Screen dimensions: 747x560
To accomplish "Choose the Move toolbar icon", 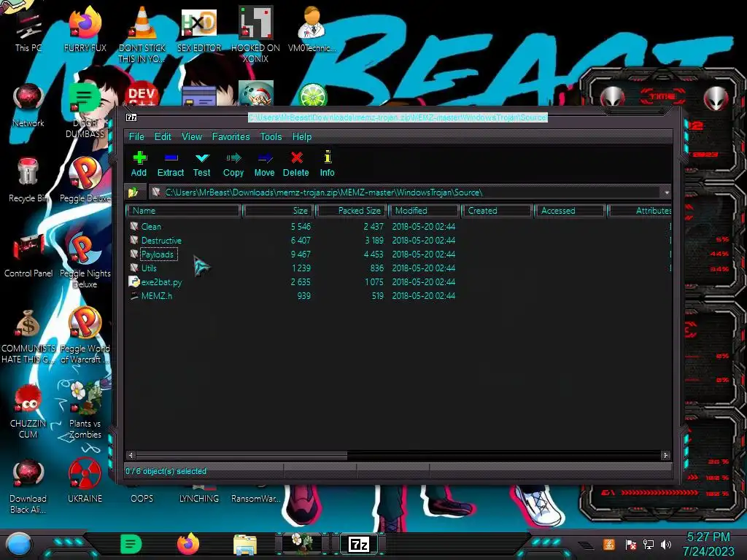I will coord(264,164).
